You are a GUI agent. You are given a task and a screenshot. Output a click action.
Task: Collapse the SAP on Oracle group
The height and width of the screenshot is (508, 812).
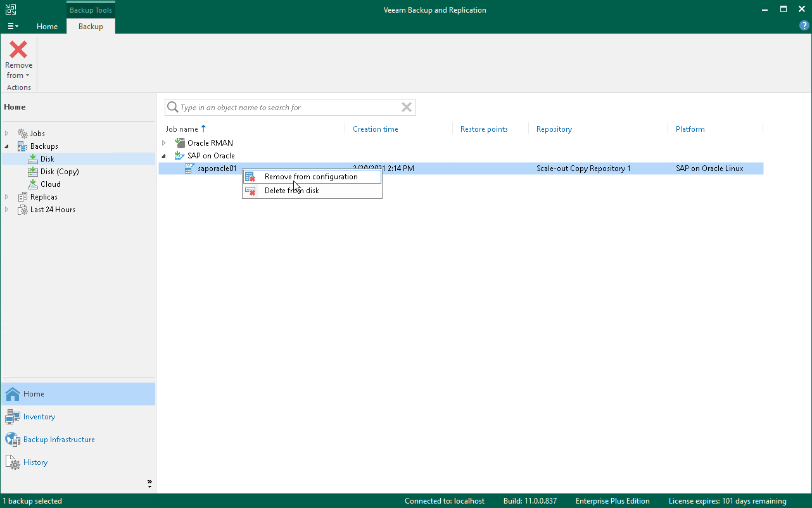[x=163, y=156]
